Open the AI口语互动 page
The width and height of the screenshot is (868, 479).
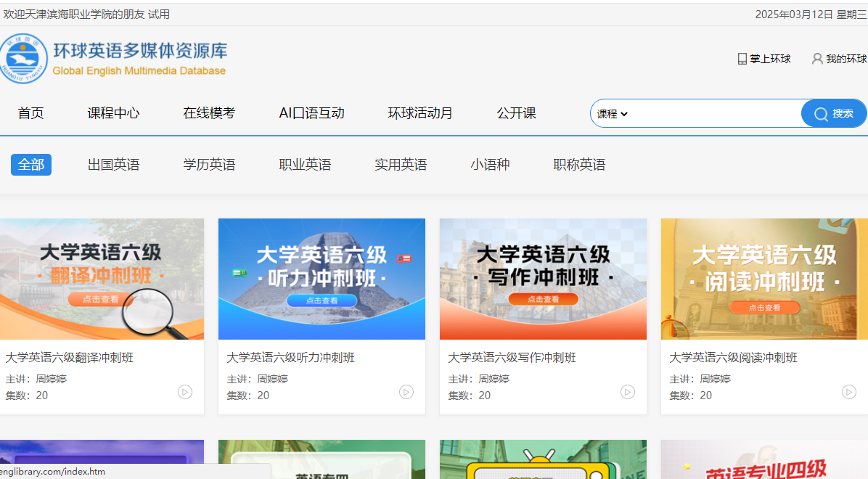click(311, 113)
